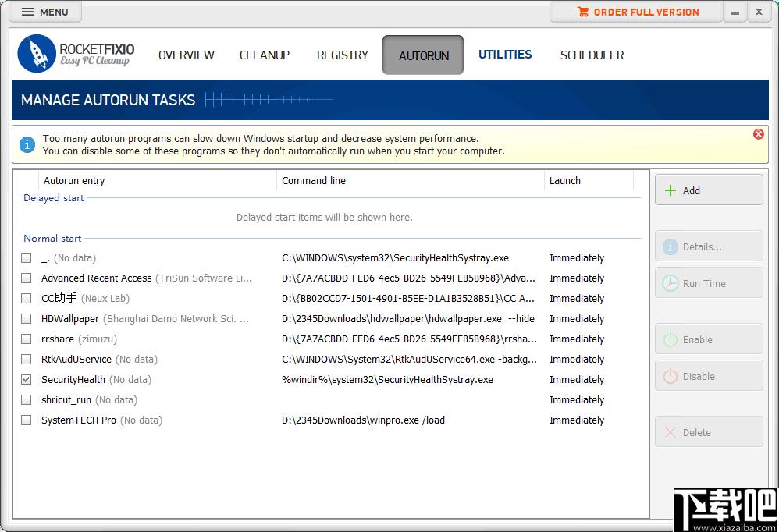Screen dimensions: 779x532
Task: Open the MENU button
Action: pos(45,12)
